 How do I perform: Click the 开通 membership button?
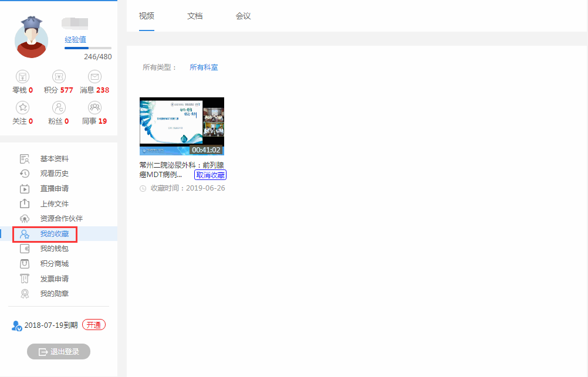(94, 325)
